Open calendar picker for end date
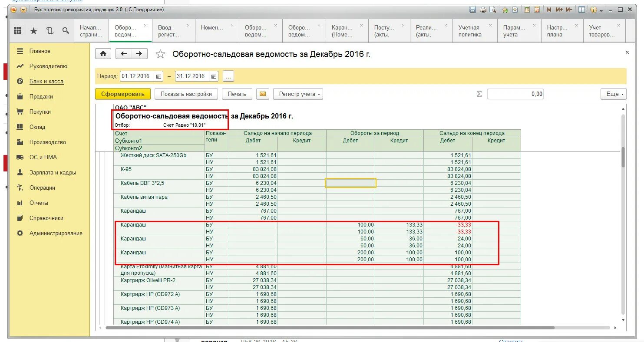The height and width of the screenshot is (342, 644). click(214, 76)
